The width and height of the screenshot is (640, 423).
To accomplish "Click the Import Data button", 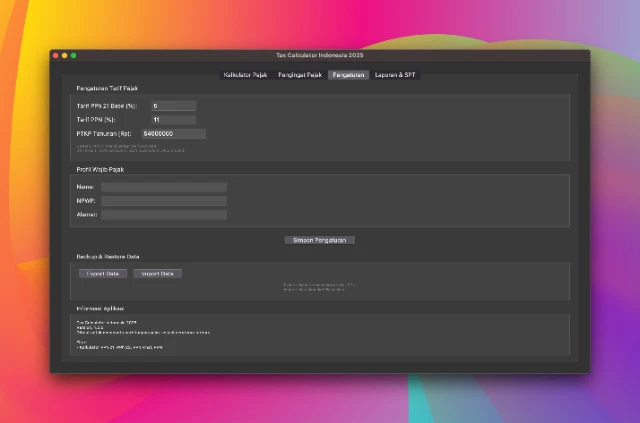I will pyautogui.click(x=158, y=273).
